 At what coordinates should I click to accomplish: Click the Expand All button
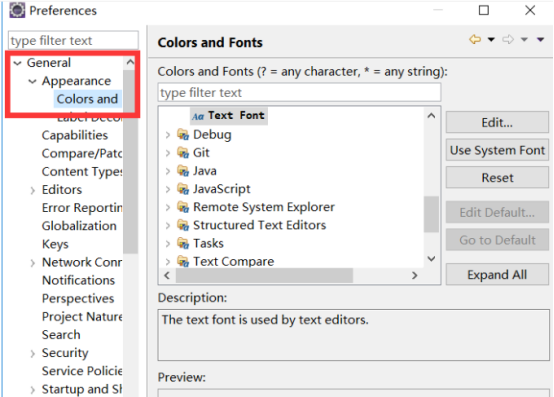click(x=497, y=274)
